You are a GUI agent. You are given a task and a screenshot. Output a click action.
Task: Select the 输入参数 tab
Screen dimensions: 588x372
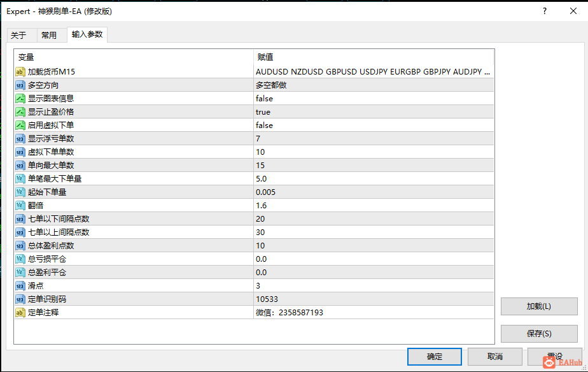(87, 34)
